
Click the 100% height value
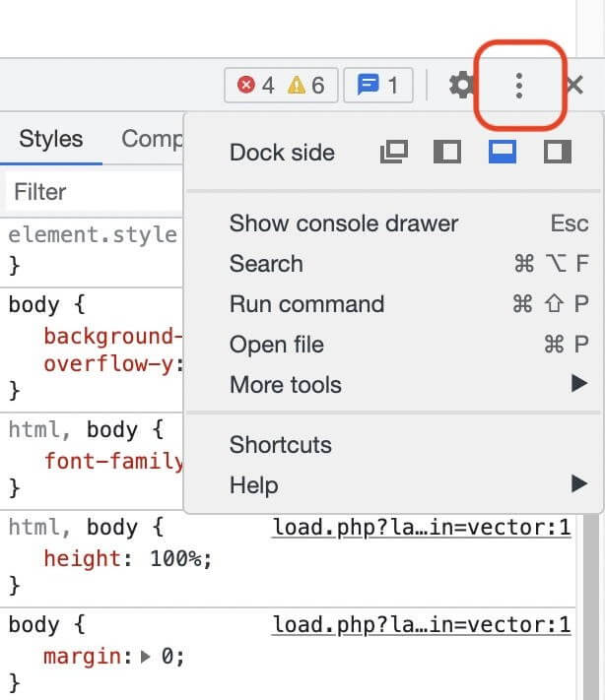point(175,558)
